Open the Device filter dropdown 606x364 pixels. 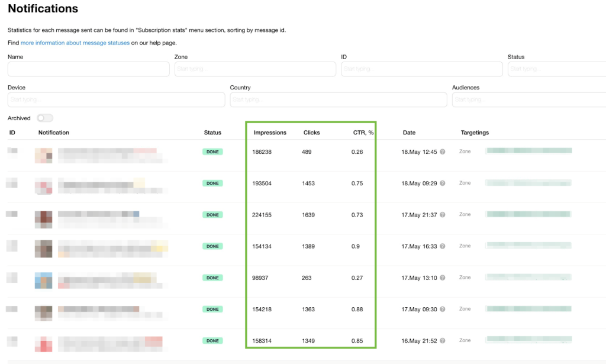click(115, 99)
